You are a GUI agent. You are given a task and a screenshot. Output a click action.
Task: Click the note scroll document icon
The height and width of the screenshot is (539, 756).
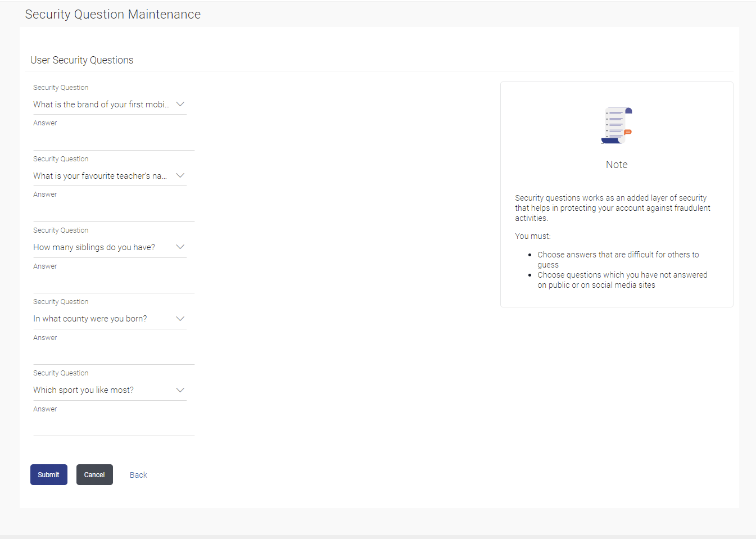617,125
